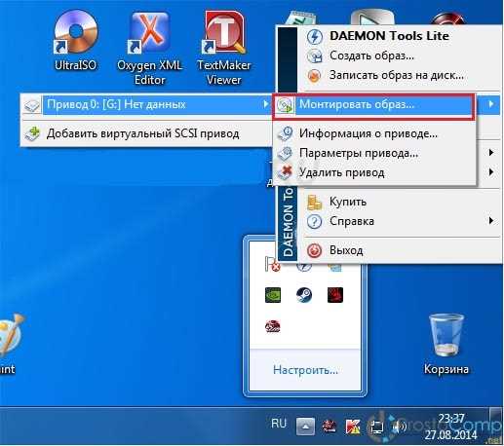Viewport: 504px width, 446px height.
Task: Click the orange burn disc icon
Action: [x=314, y=76]
